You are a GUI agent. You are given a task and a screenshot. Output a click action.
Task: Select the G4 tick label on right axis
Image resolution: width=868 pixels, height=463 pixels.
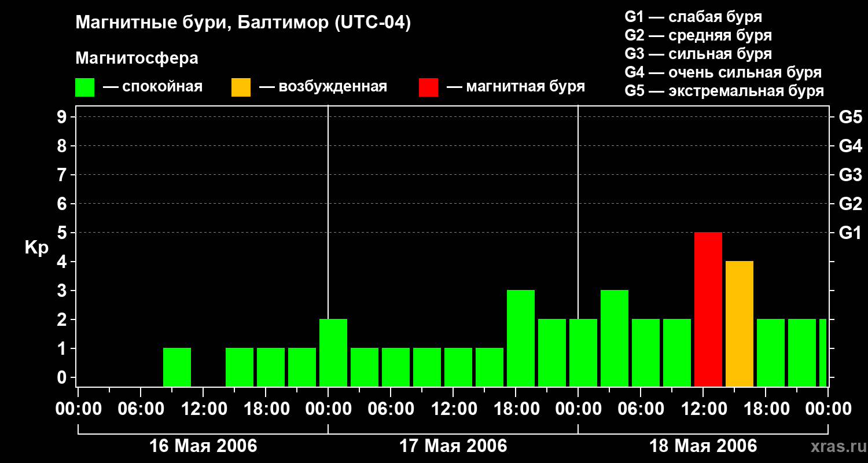tap(851, 146)
